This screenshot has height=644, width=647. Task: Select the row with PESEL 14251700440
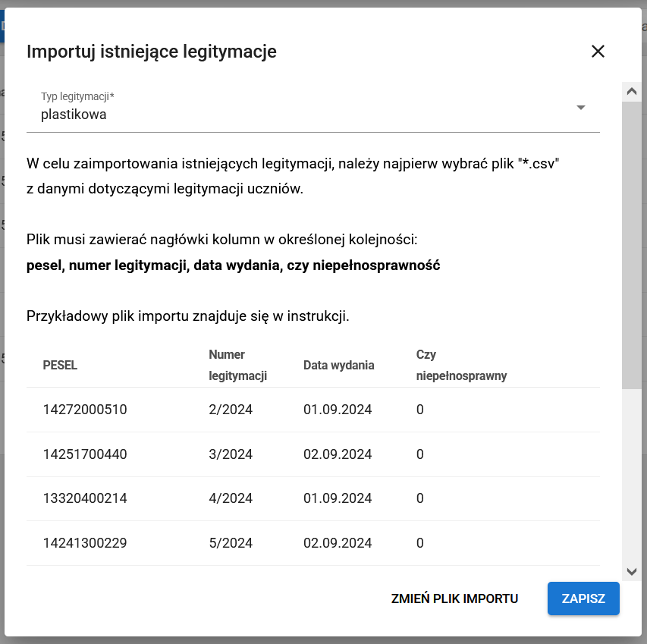(x=83, y=454)
